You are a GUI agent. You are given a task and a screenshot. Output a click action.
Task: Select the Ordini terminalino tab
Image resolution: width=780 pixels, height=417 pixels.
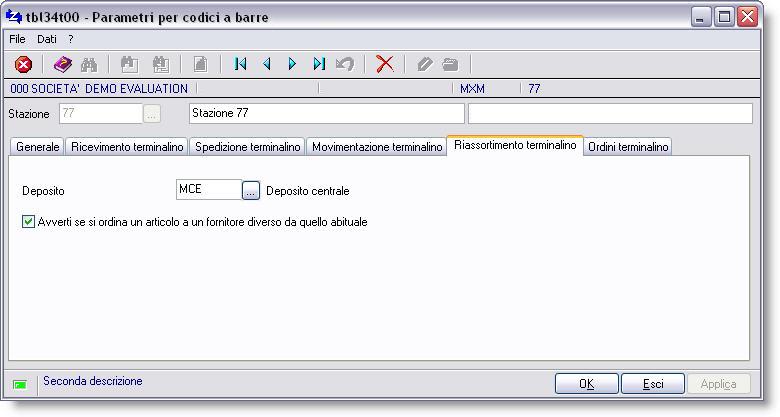point(628,147)
